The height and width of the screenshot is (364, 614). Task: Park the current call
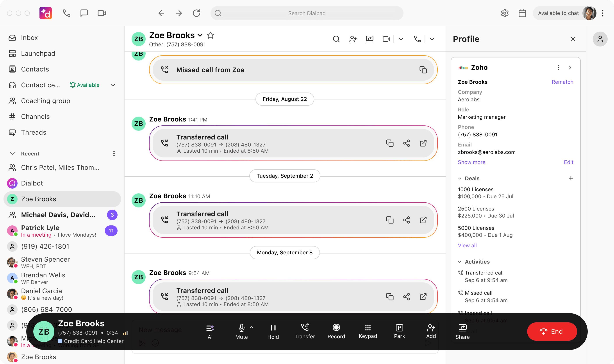399,331
